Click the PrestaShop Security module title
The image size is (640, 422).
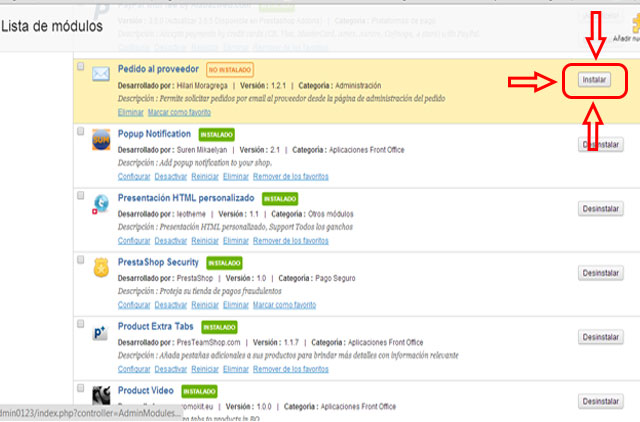tap(158, 262)
